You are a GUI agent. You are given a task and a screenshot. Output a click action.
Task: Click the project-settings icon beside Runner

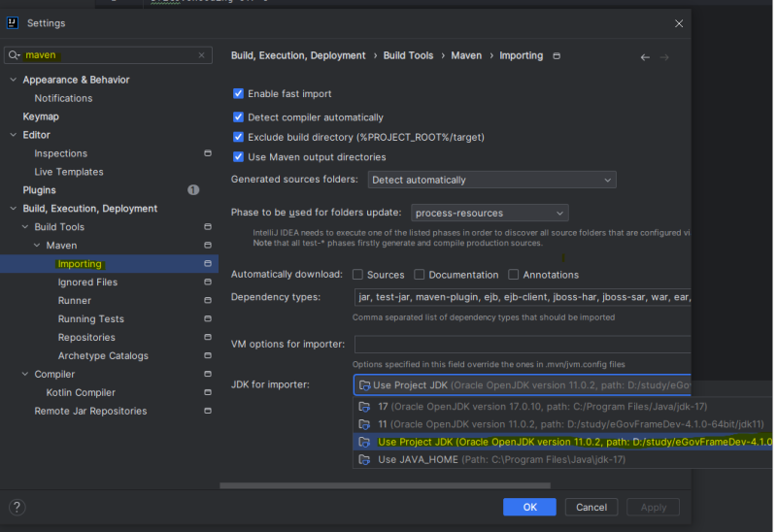click(x=208, y=300)
